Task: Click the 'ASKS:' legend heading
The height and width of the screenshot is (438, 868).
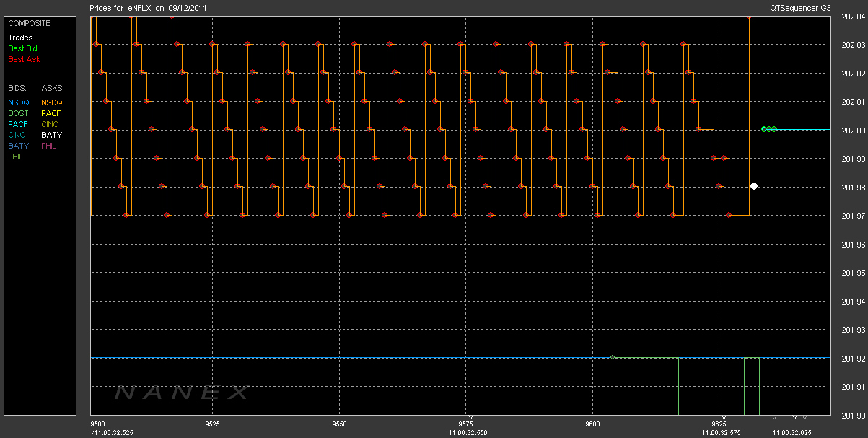Action: (52, 87)
